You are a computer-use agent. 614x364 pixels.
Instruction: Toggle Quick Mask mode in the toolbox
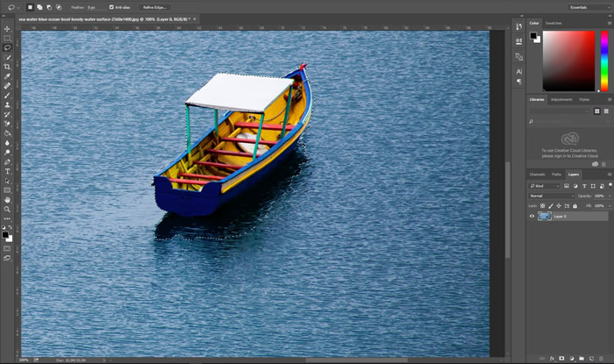tap(7, 248)
